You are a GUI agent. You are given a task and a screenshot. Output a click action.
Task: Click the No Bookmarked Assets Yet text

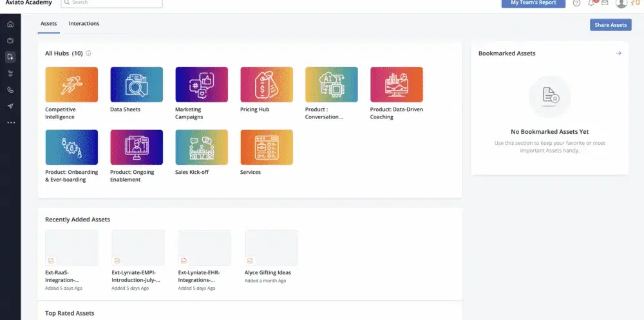click(549, 132)
